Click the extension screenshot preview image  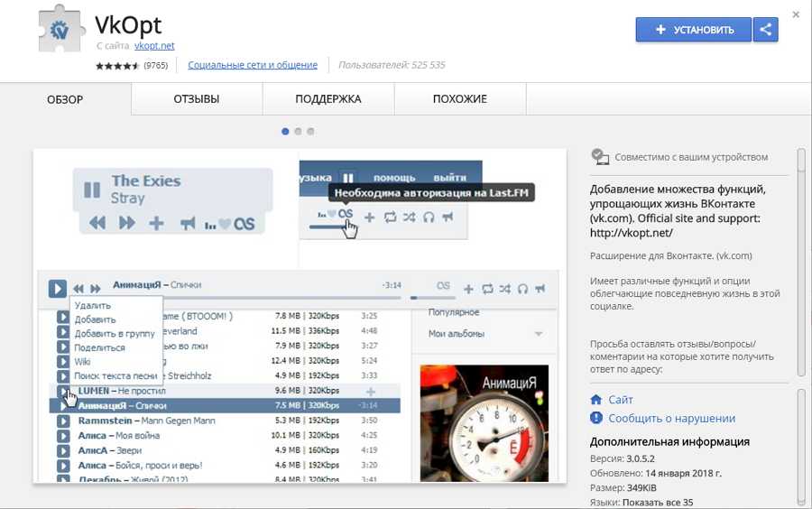click(300, 316)
